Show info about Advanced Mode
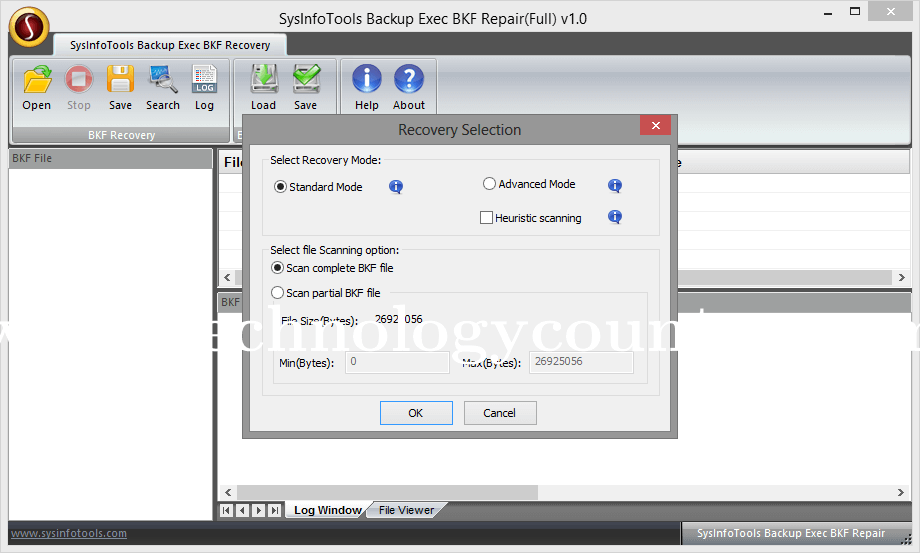Image resolution: width=920 pixels, height=553 pixels. 614,186
